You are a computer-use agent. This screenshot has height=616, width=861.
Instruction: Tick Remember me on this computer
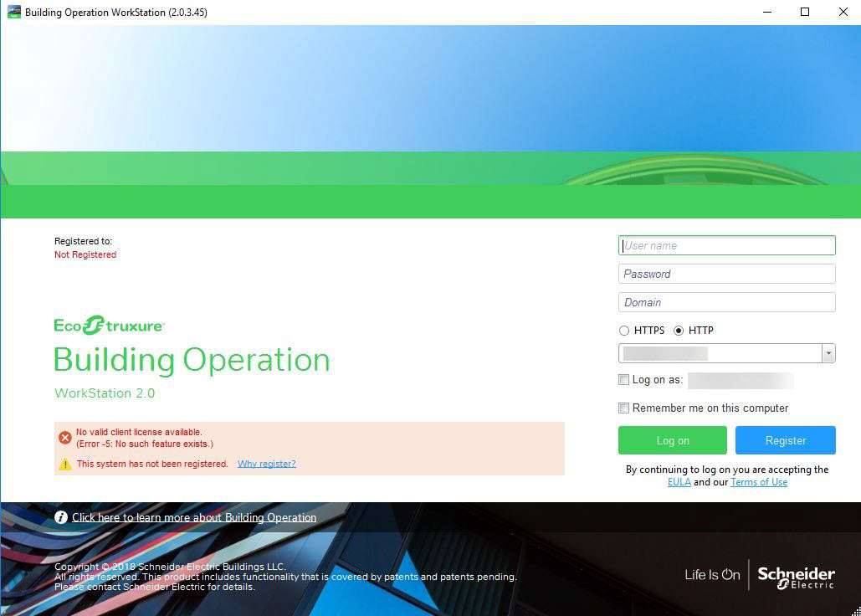(x=624, y=408)
